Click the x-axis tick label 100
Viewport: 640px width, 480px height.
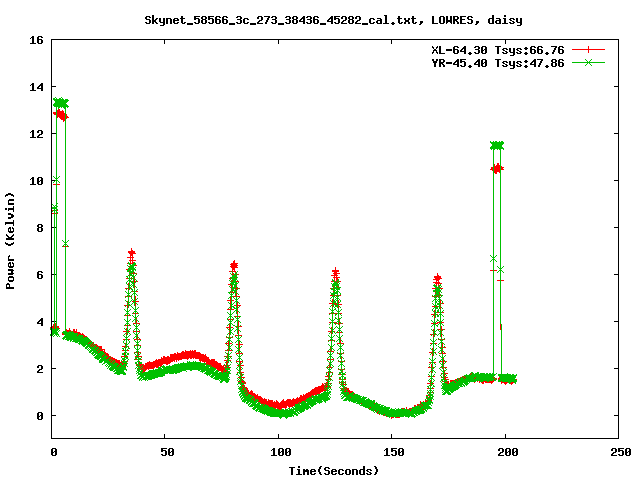[x=280, y=452]
